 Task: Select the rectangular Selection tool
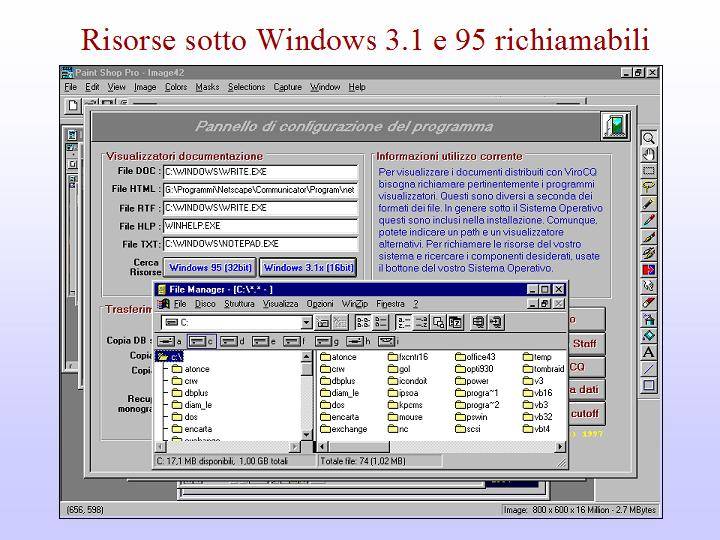click(648, 171)
